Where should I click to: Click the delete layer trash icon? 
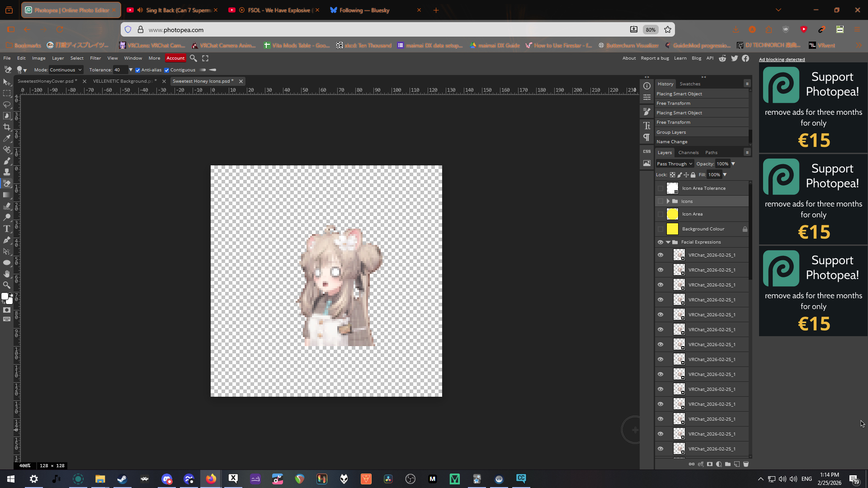[x=746, y=464]
